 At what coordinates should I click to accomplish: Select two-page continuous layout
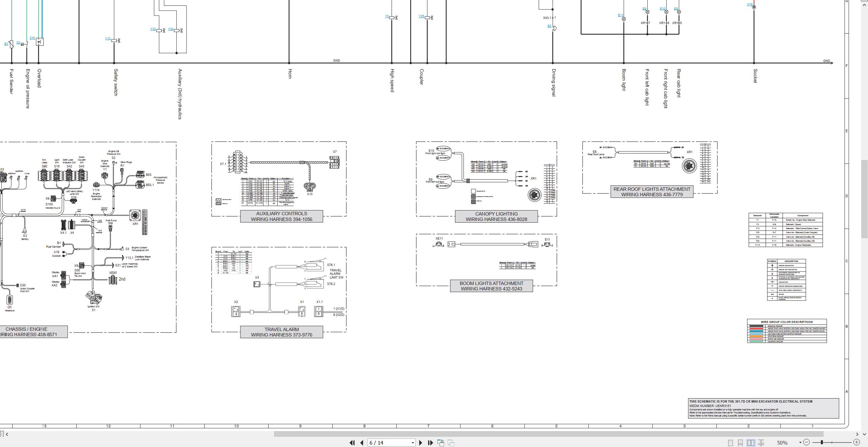coord(761,443)
